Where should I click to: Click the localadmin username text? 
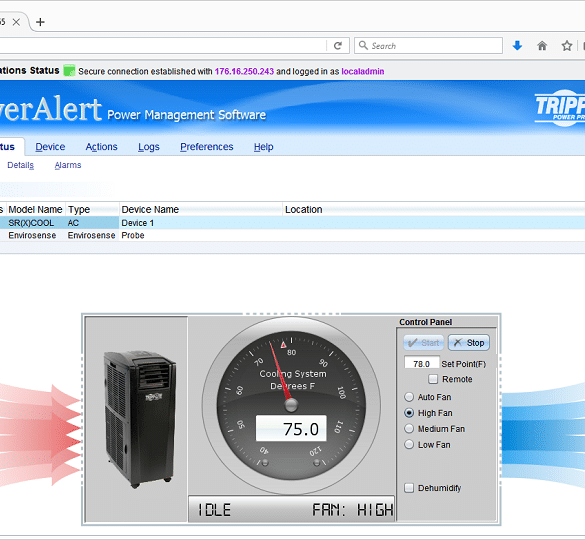pyautogui.click(x=363, y=71)
